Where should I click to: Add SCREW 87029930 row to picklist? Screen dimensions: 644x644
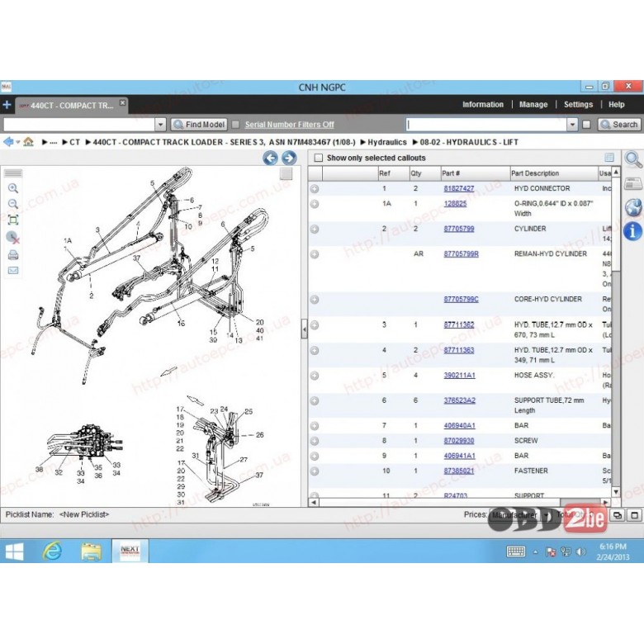pos(315,441)
